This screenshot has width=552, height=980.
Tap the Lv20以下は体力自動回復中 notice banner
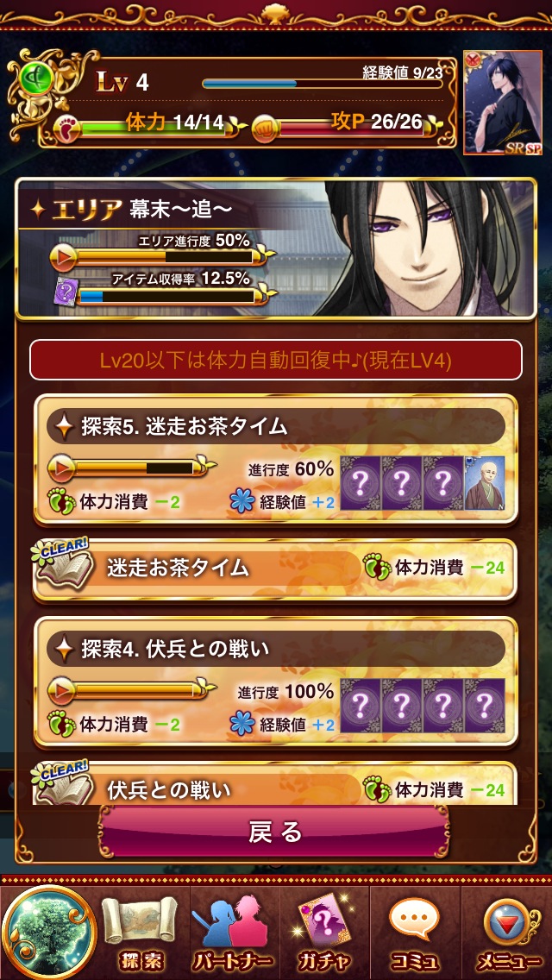coord(276,360)
